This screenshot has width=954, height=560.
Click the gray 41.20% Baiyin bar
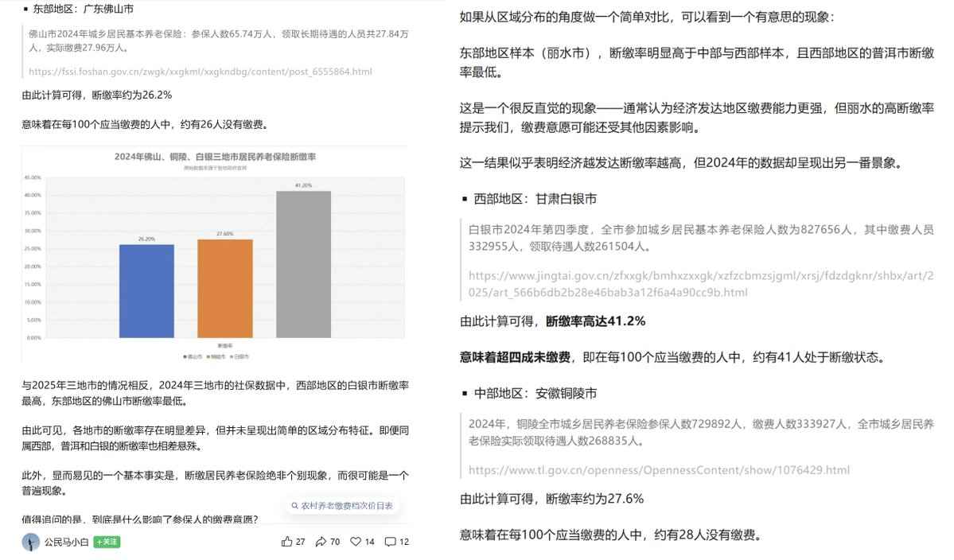click(303, 264)
